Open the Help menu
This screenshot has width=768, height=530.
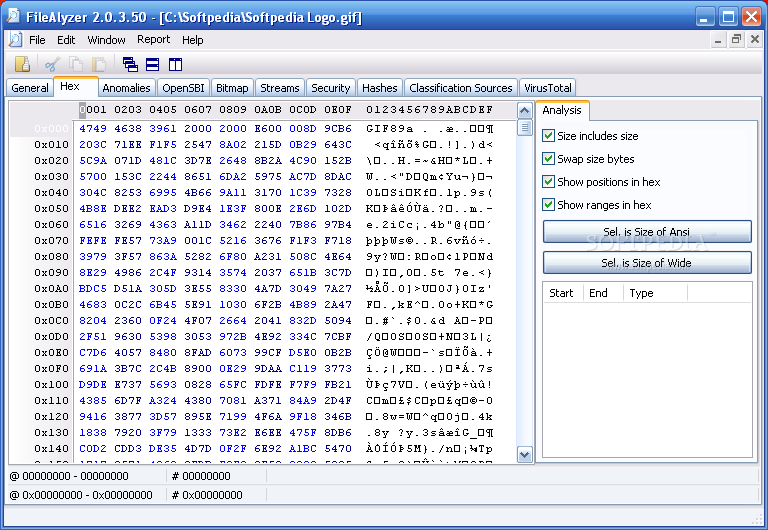pyautogui.click(x=192, y=40)
